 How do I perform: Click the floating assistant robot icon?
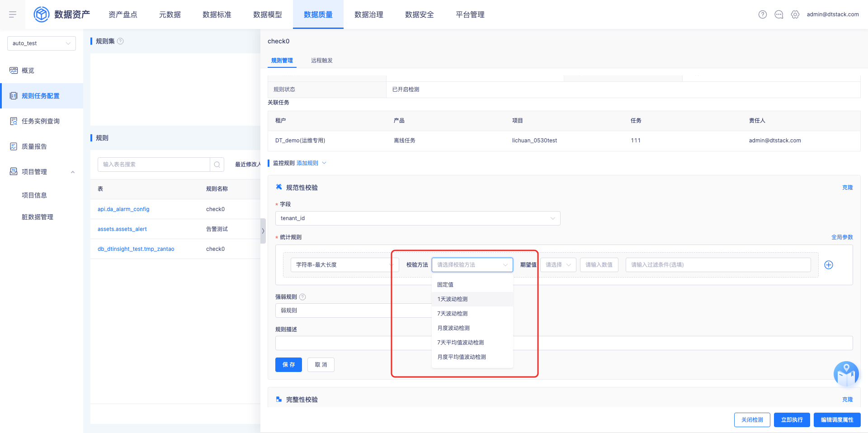846,374
